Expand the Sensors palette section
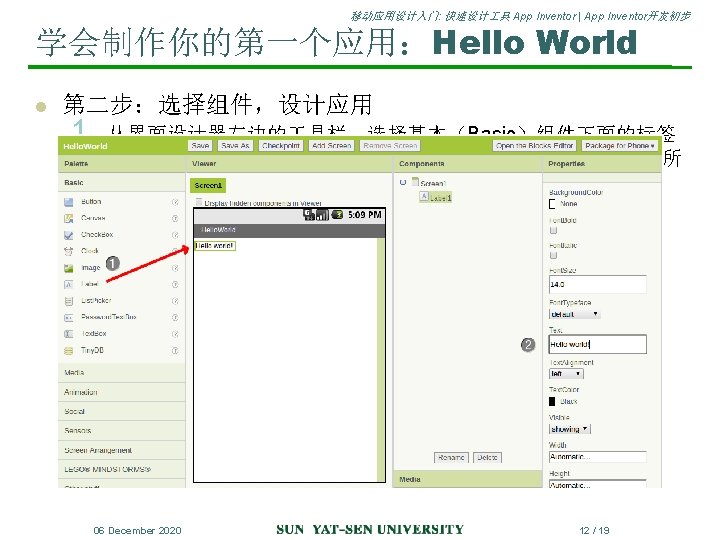 click(x=122, y=431)
